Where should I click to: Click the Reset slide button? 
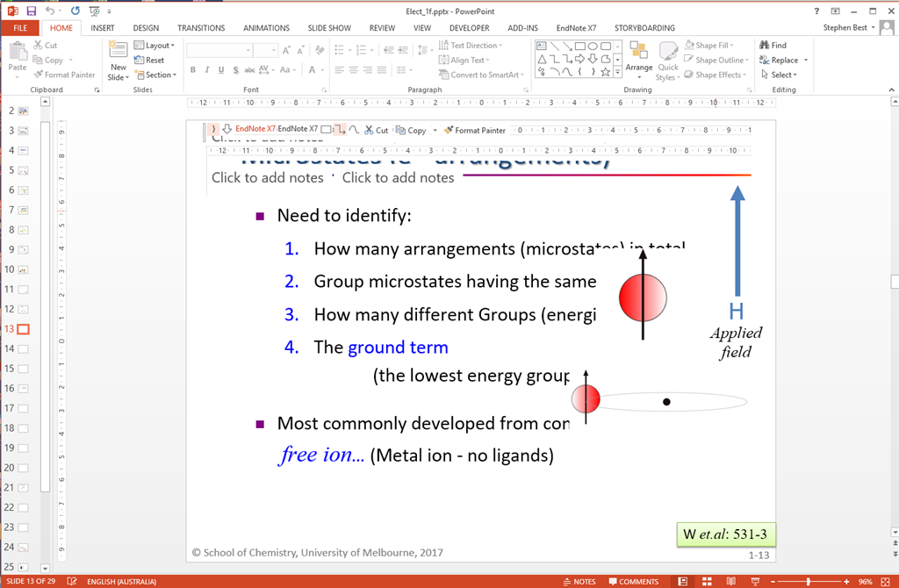pos(149,60)
